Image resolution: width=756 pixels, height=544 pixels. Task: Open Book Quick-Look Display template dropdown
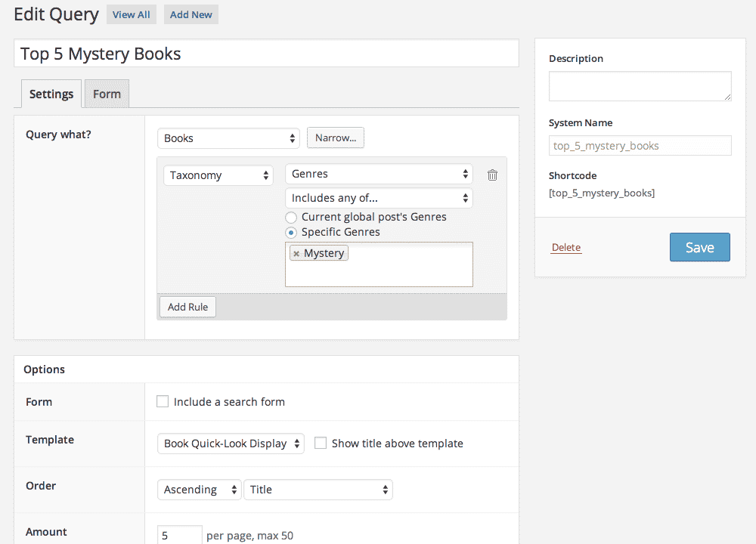(231, 444)
